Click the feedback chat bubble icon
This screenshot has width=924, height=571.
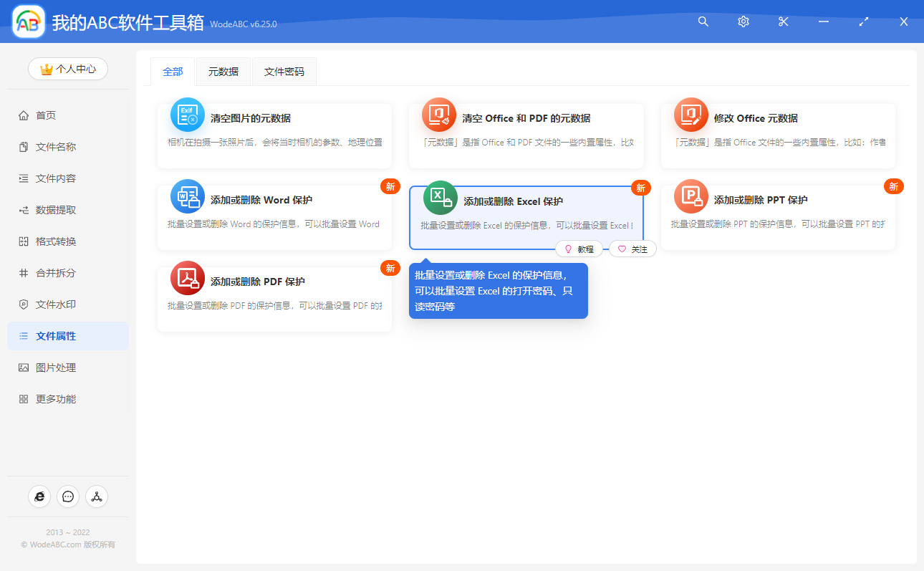tap(67, 496)
